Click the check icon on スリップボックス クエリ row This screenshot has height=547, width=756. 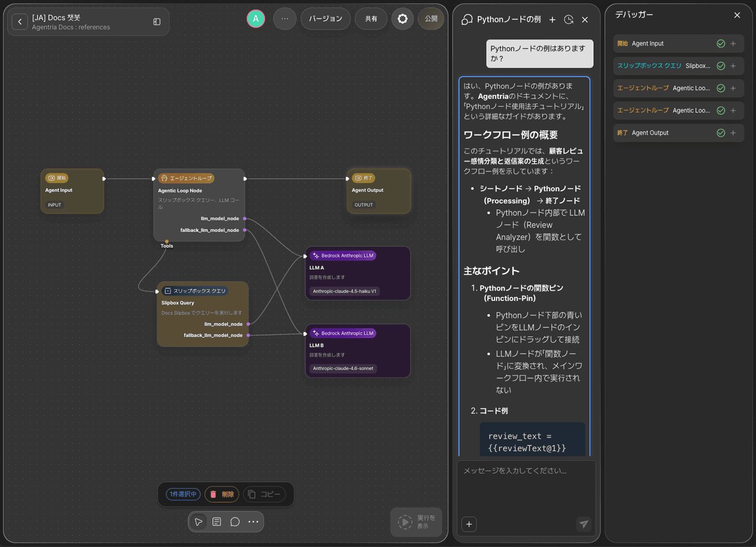[x=721, y=66]
